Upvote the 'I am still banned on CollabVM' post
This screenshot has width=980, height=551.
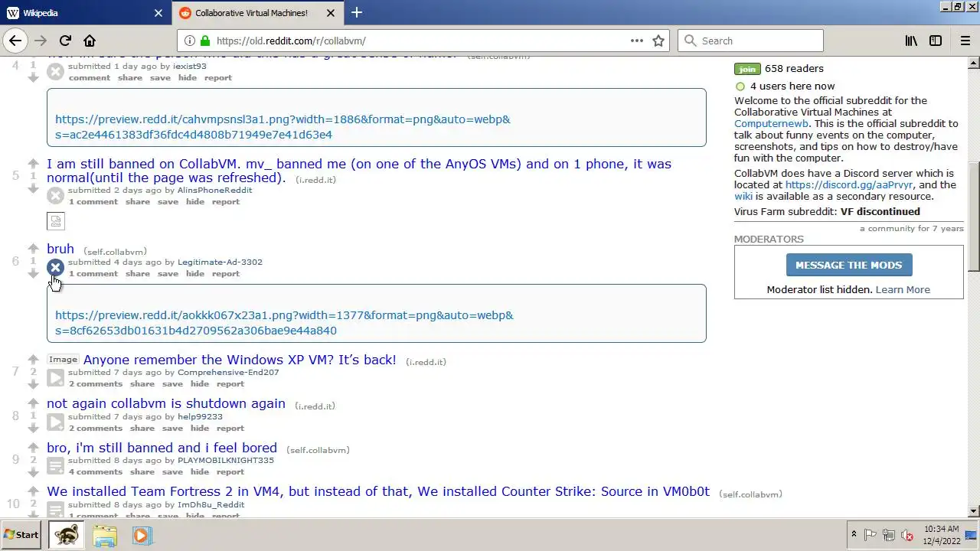[x=33, y=163]
